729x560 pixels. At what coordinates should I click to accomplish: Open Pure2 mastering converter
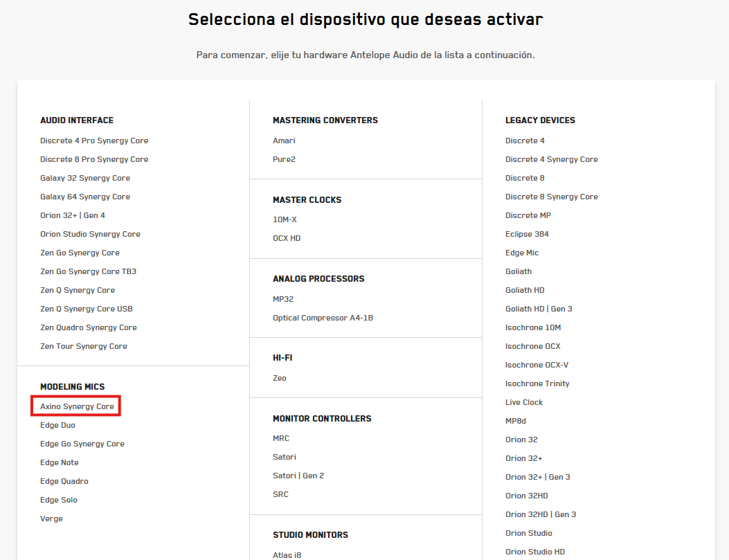284,159
